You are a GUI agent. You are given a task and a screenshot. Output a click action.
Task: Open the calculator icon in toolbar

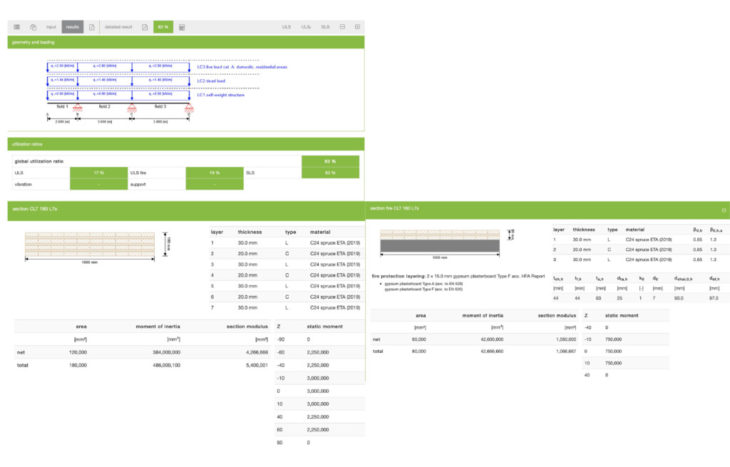tap(182, 26)
